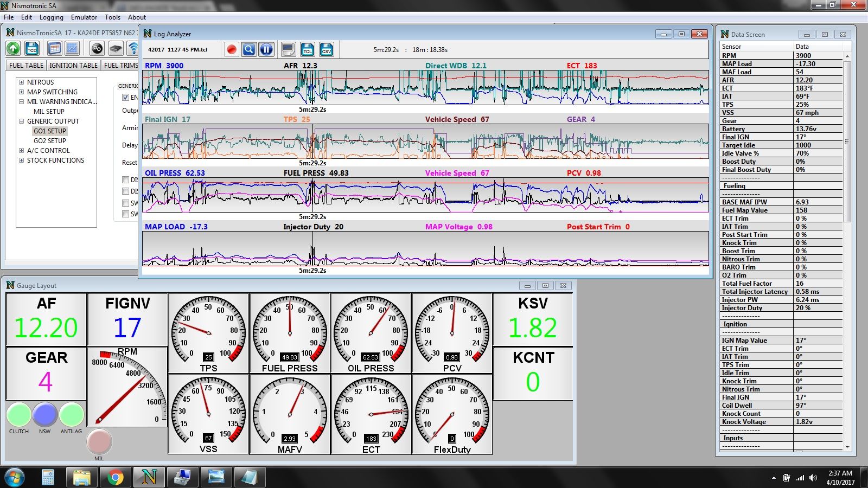Open the table view toolbar icon
Image resolution: width=868 pixels, height=488 pixels.
pyautogui.click(x=54, y=49)
